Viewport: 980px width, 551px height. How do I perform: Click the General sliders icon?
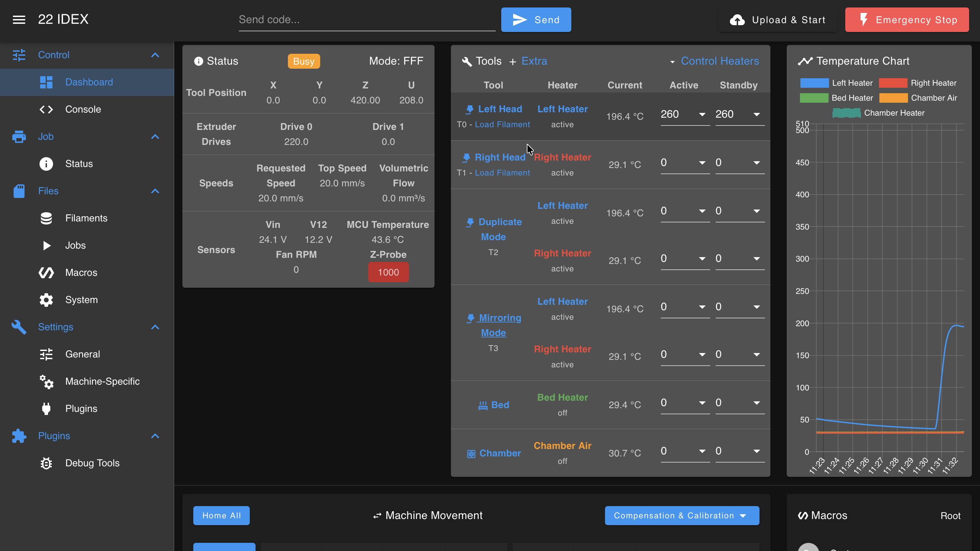46,354
